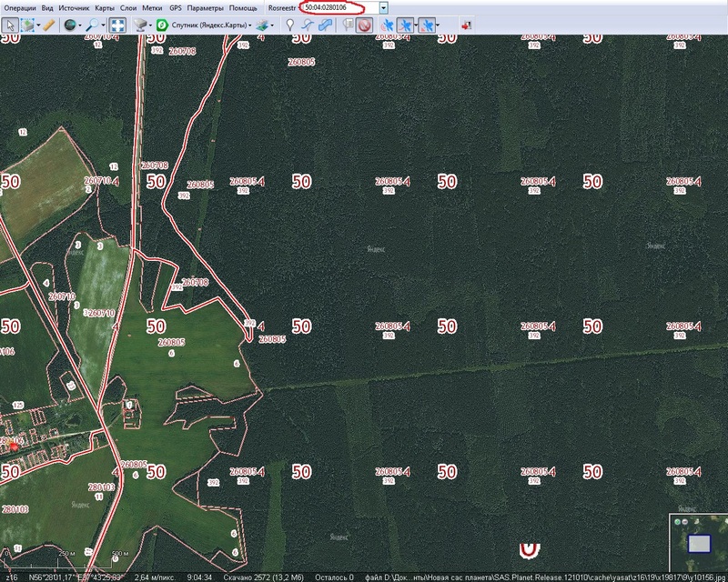728x582 pixels.
Task: Expand the Rosreestr search combo box arrow
Action: click(x=384, y=7)
